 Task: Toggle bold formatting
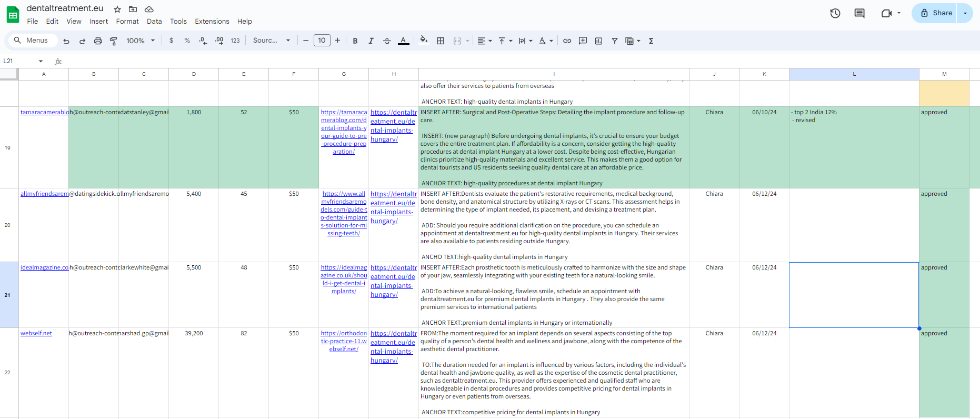click(355, 41)
